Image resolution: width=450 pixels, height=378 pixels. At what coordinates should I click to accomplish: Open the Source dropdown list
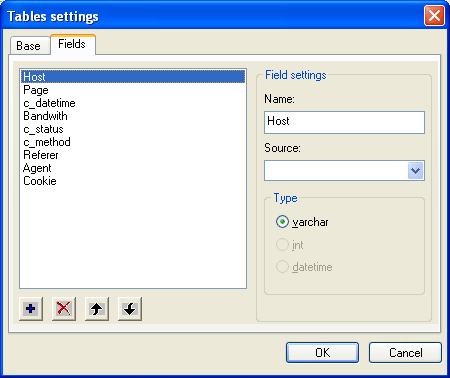pyautogui.click(x=415, y=170)
